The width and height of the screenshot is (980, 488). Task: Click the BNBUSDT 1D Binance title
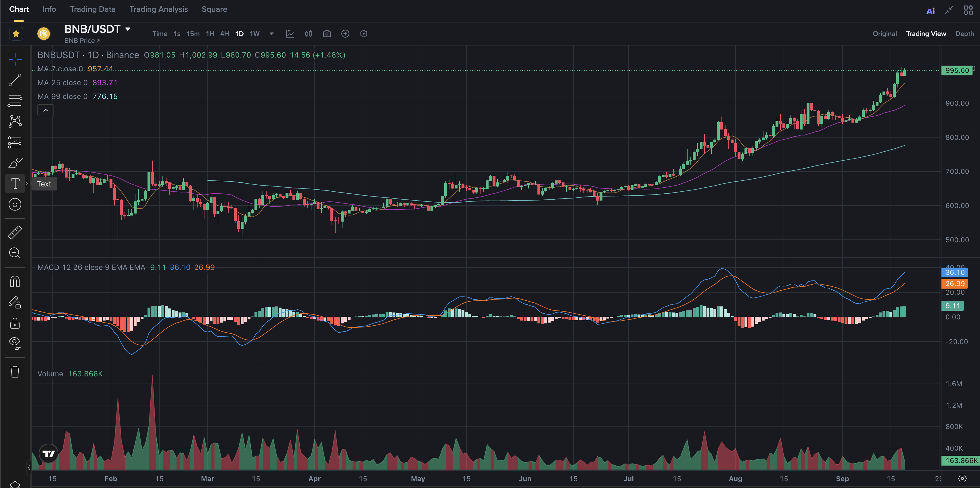88,55
